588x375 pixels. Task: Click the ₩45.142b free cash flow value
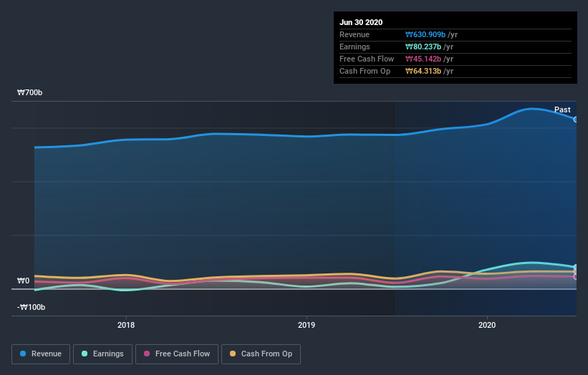pyautogui.click(x=423, y=59)
